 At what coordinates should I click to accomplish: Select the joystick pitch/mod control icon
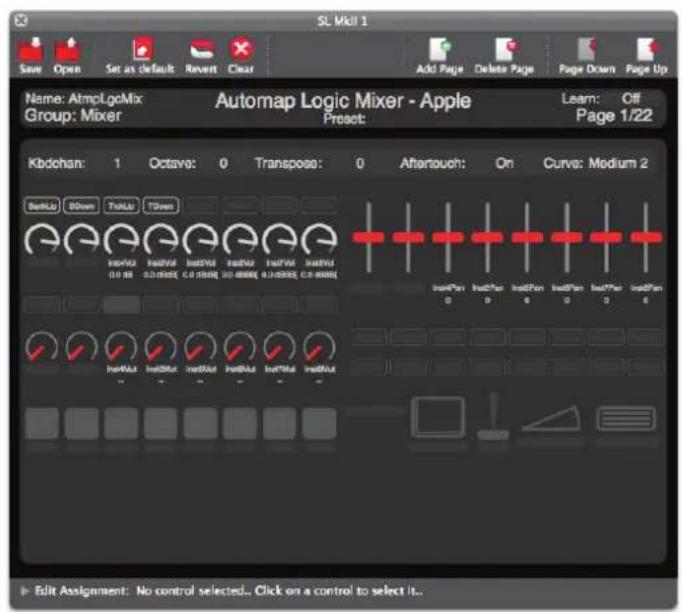[493, 416]
